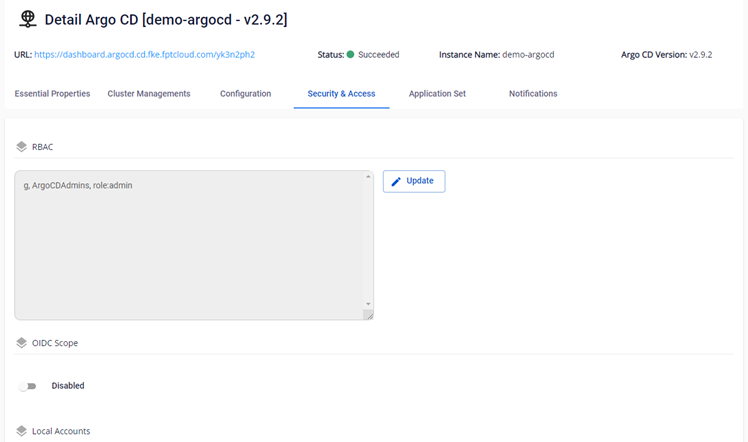The width and height of the screenshot is (748, 442).
Task: Open the Notifications tab
Action: 533,94
